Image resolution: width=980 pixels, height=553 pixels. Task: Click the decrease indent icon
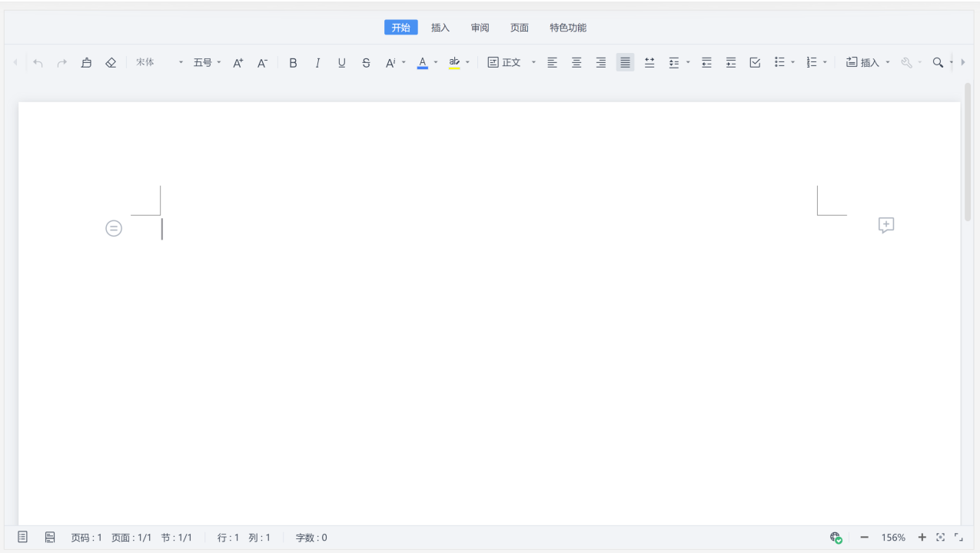pos(706,63)
